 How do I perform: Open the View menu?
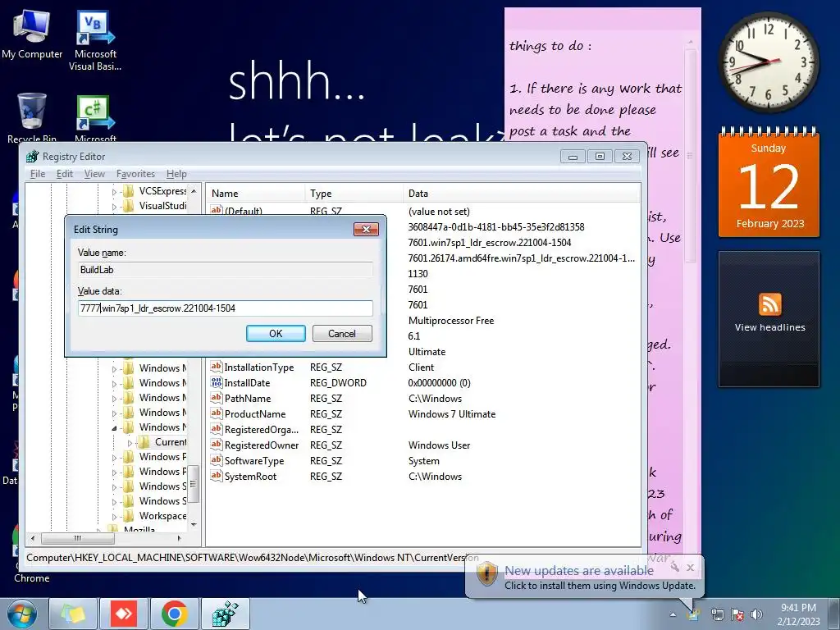94,174
